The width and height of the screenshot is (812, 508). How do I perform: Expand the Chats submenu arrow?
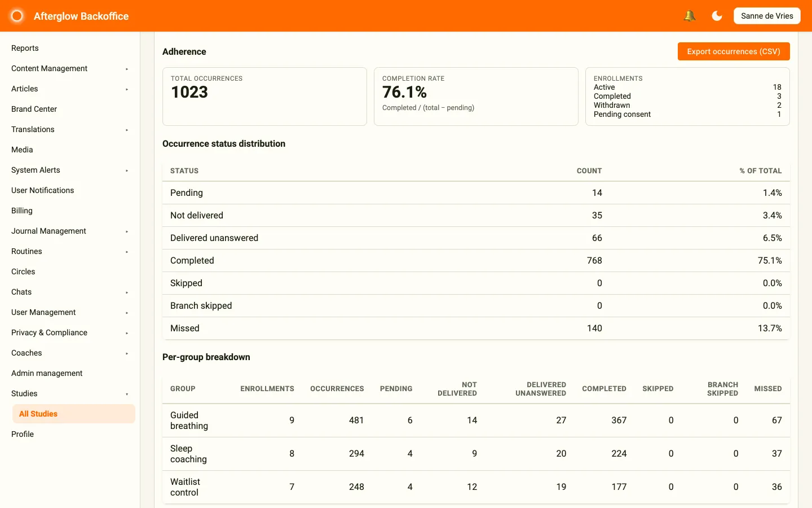click(127, 292)
